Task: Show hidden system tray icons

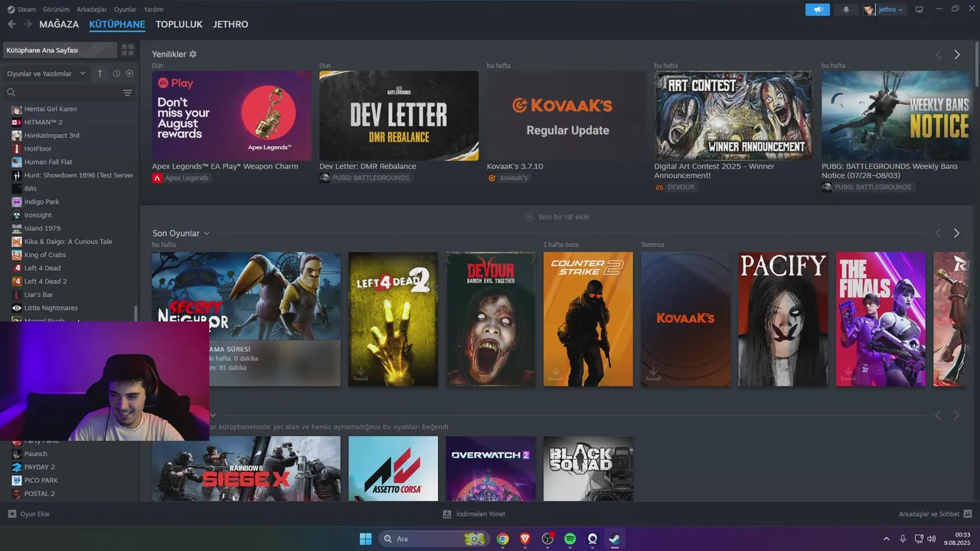Action: click(x=887, y=539)
